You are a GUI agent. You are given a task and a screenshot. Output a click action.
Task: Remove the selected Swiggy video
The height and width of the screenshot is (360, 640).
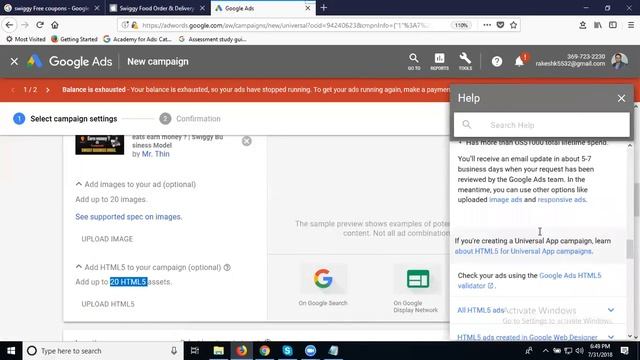[x=247, y=141]
